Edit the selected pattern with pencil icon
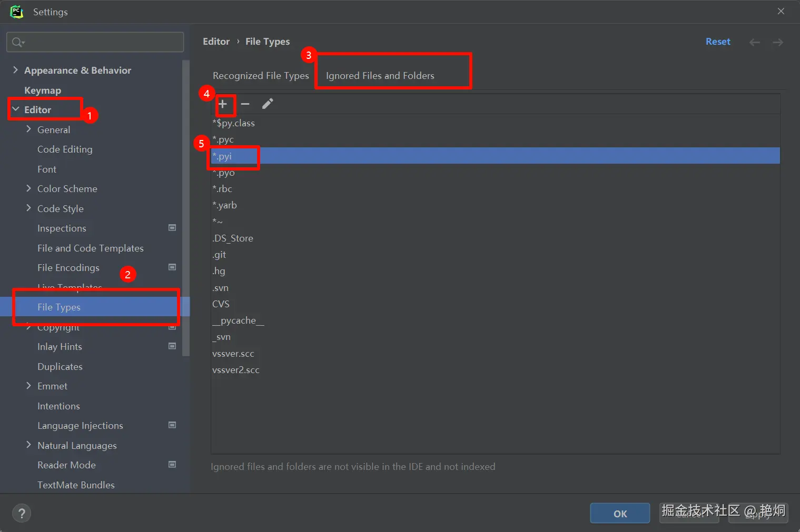The height and width of the screenshot is (532, 800). tap(268, 104)
